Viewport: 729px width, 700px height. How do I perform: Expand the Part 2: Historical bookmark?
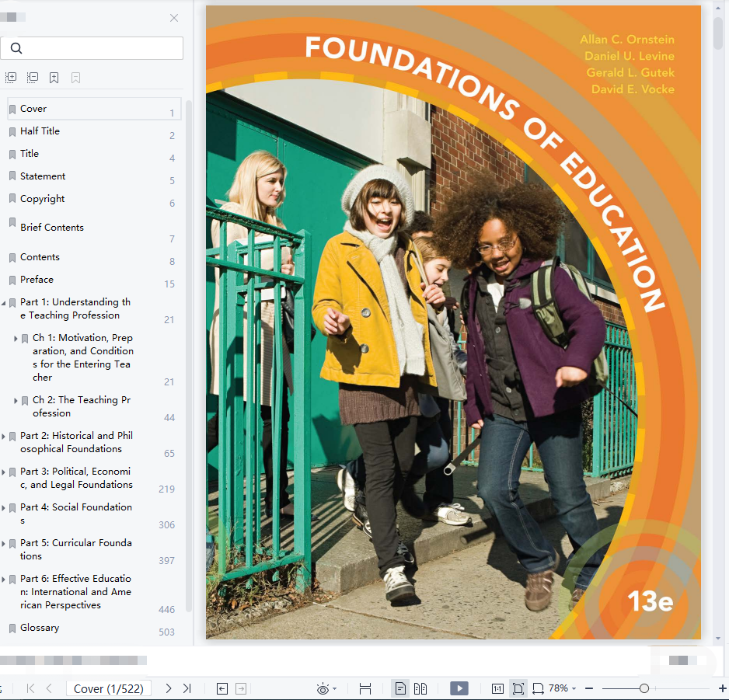coord(4,437)
